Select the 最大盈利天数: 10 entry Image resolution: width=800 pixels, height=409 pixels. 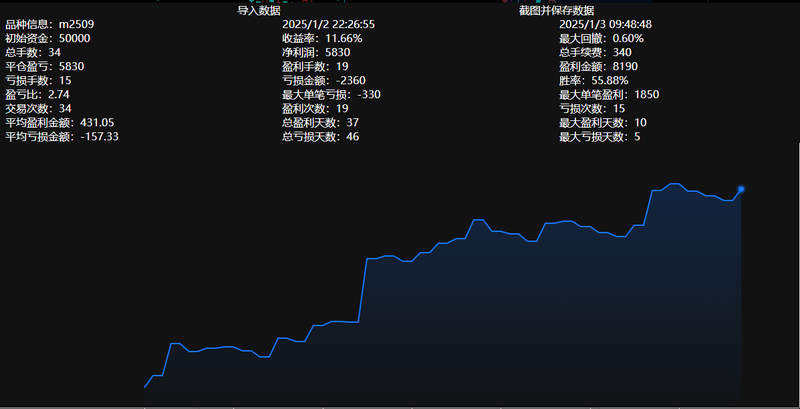pyautogui.click(x=603, y=122)
